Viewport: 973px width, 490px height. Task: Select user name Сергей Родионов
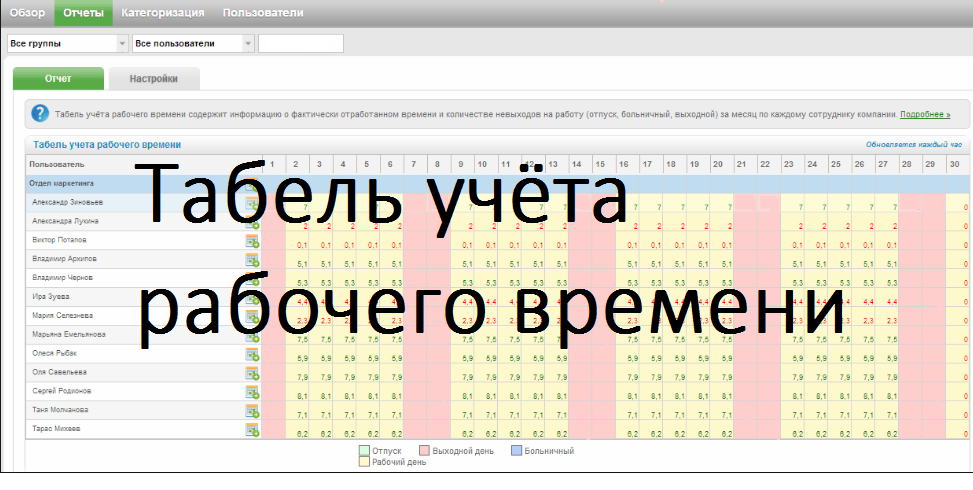[61, 391]
